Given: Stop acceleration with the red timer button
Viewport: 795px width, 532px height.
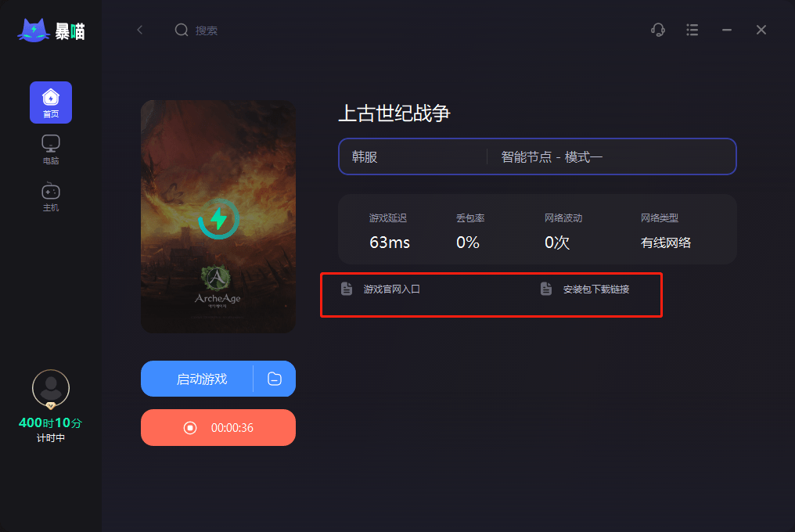Looking at the screenshot, I should pyautogui.click(x=218, y=427).
